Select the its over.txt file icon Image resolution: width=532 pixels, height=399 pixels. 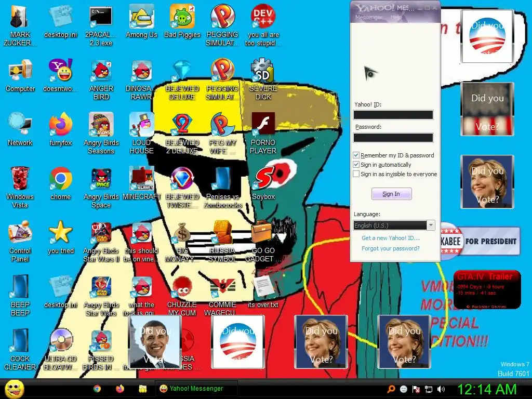(x=263, y=291)
